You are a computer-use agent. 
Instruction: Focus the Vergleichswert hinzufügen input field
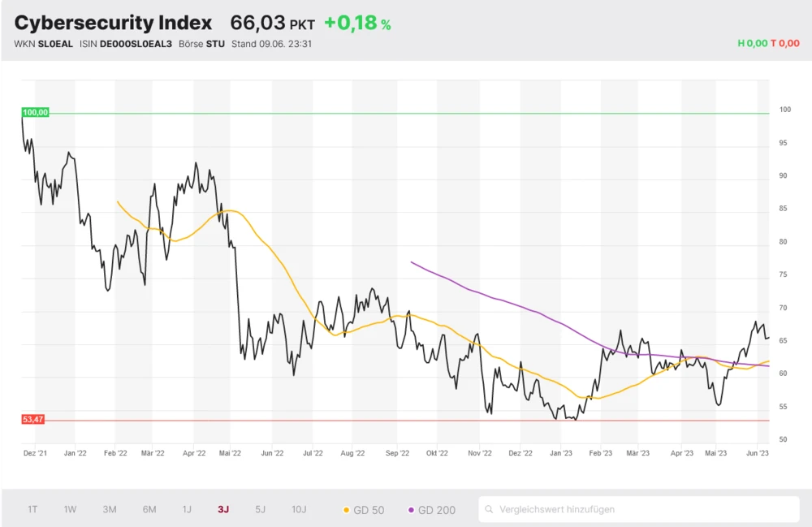click(641, 509)
